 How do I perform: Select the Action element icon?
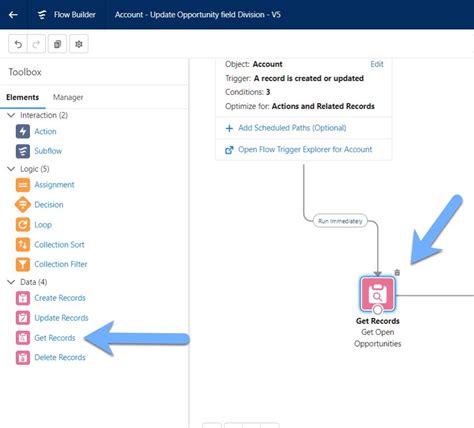click(23, 131)
